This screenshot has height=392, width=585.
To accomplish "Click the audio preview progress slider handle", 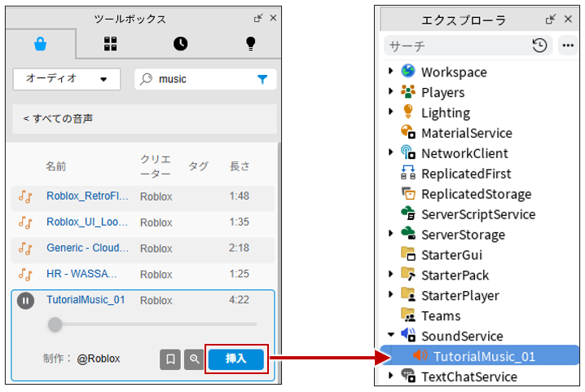I will [x=55, y=324].
